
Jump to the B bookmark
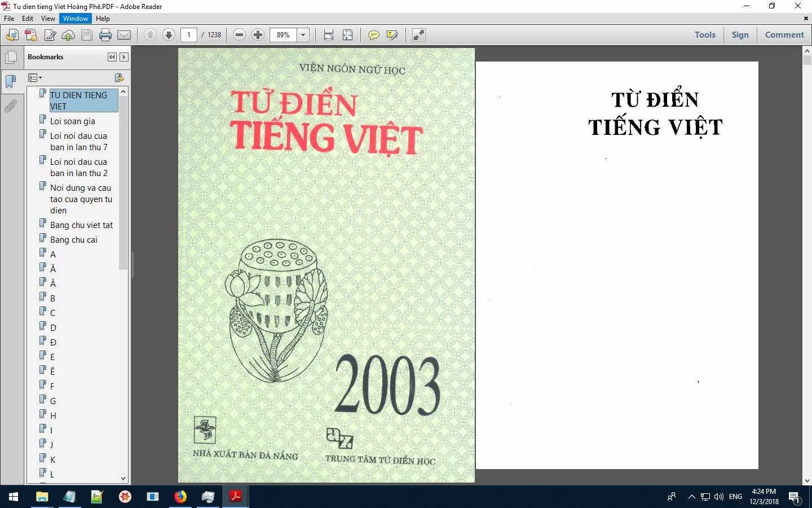click(52, 298)
